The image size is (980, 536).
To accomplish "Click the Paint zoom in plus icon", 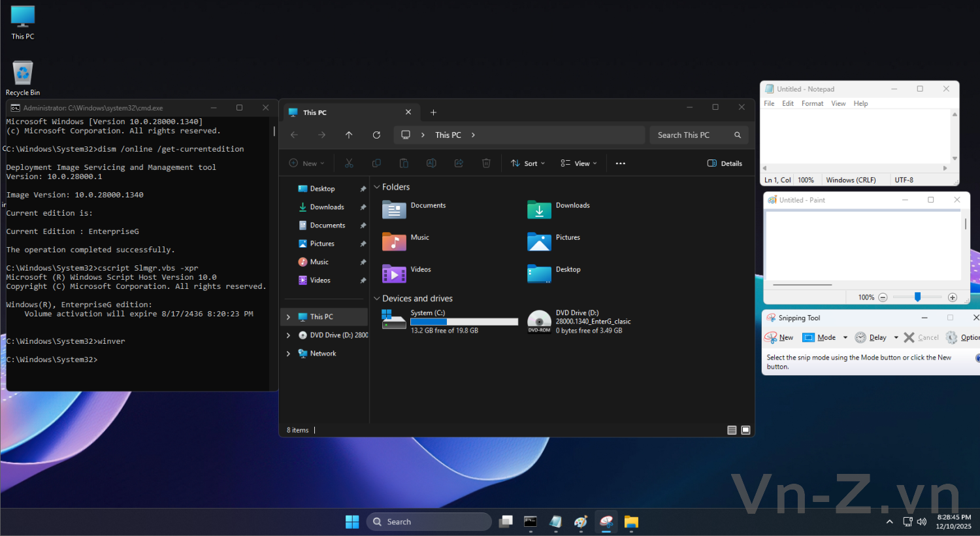I will coord(953,297).
